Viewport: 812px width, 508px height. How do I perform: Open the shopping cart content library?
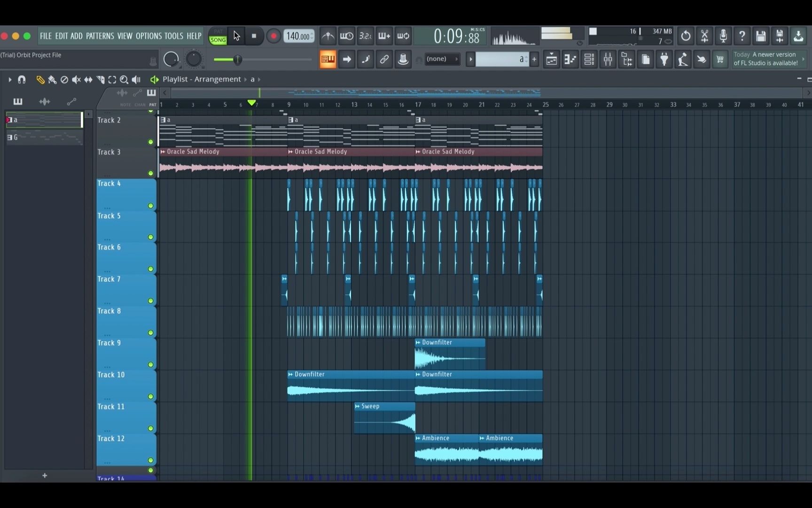pyautogui.click(x=720, y=59)
